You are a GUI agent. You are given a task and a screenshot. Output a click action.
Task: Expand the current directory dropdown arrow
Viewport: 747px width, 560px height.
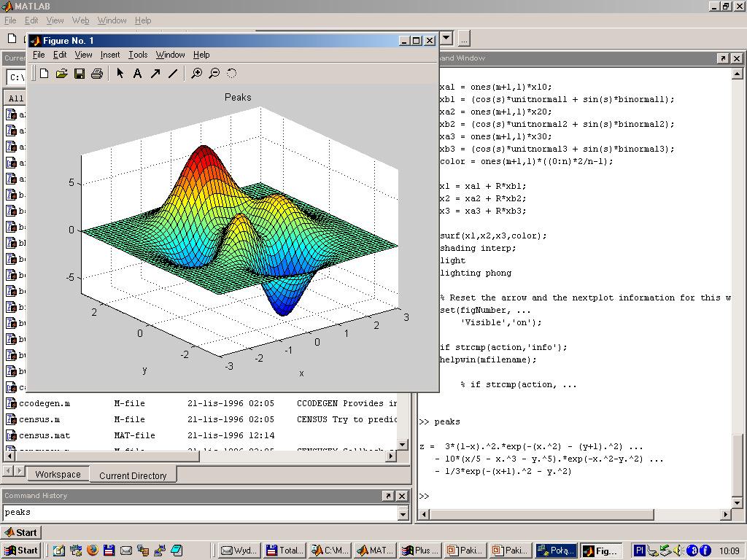[446, 38]
